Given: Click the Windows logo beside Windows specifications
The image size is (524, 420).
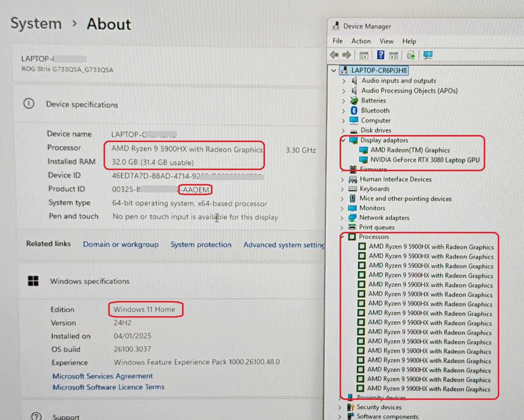Looking at the screenshot, I should click(33, 281).
